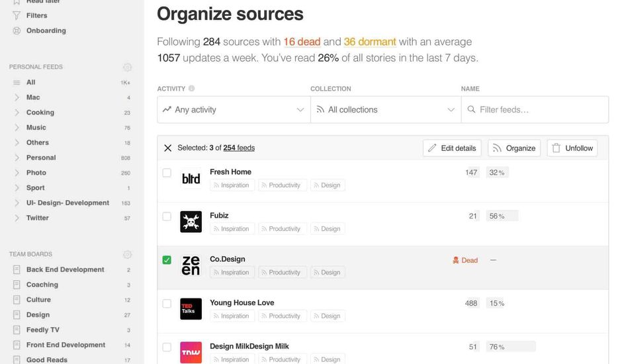Click the Fubiz skull logo thumbnail

tap(191, 222)
